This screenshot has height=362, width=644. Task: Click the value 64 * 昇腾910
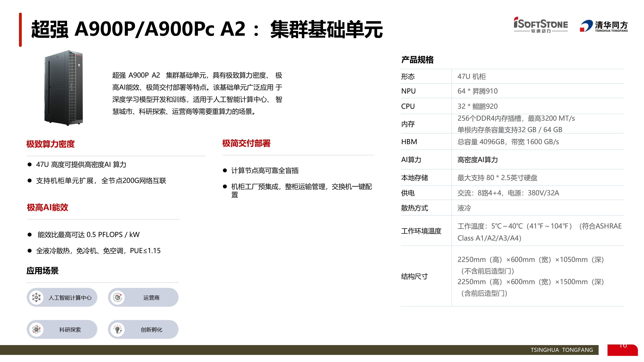(478, 91)
